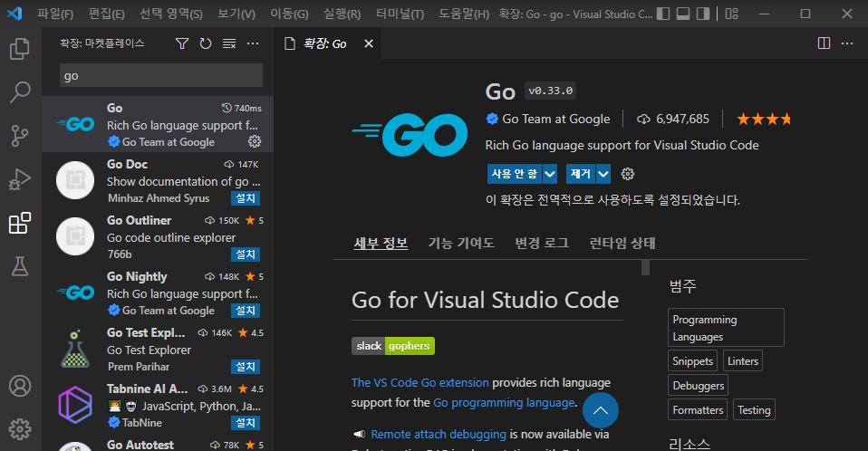Select the Testing category tag
Viewport: 868px width, 451px height.
754,410
